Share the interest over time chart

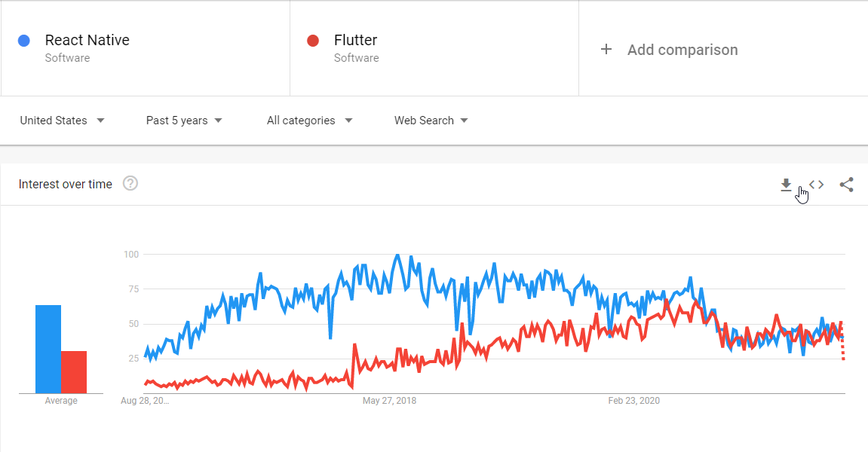tap(846, 185)
